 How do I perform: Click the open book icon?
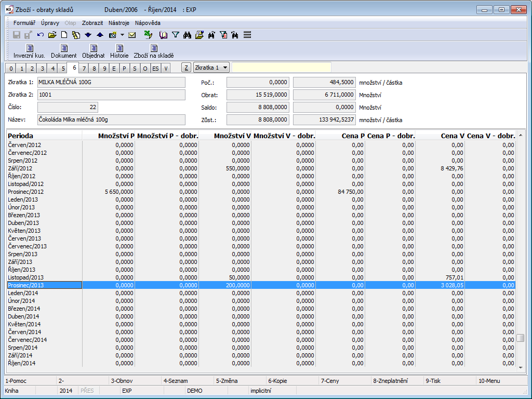(164, 35)
